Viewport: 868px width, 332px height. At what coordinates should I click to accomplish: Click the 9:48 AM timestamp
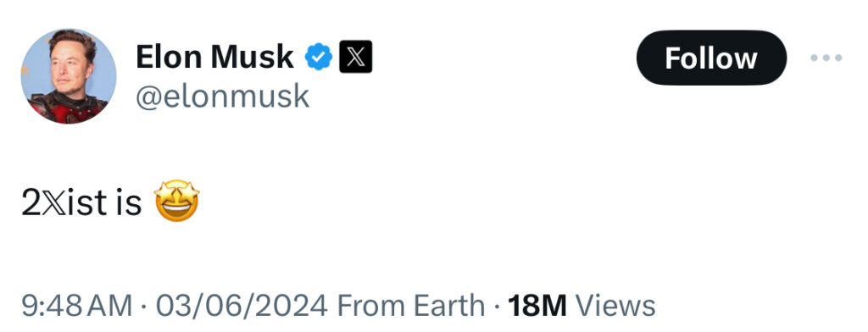77,306
